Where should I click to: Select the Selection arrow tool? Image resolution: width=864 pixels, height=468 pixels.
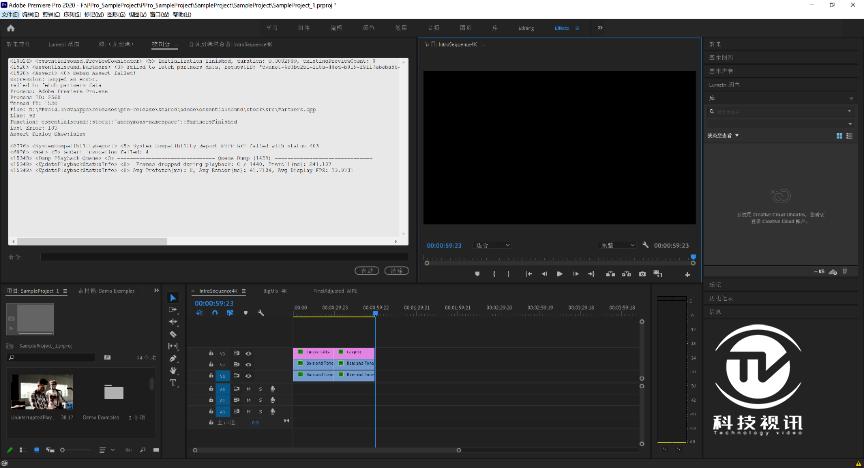coord(173,298)
